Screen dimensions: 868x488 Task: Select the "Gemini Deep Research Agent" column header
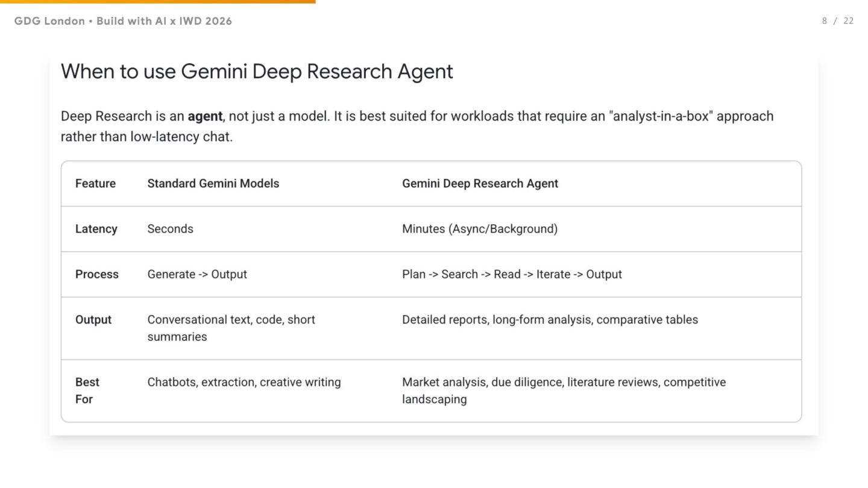click(x=480, y=184)
